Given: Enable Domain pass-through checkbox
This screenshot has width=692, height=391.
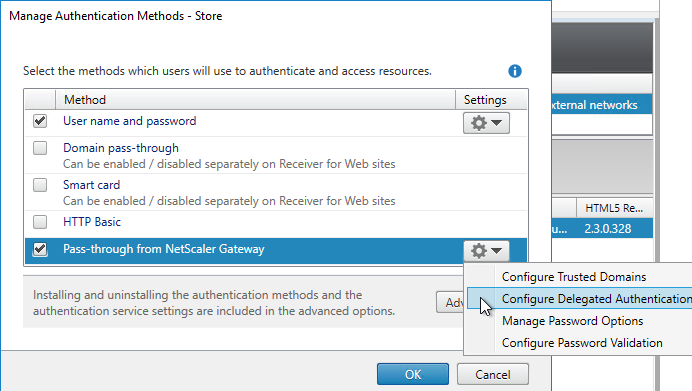Looking at the screenshot, I should click(40, 148).
